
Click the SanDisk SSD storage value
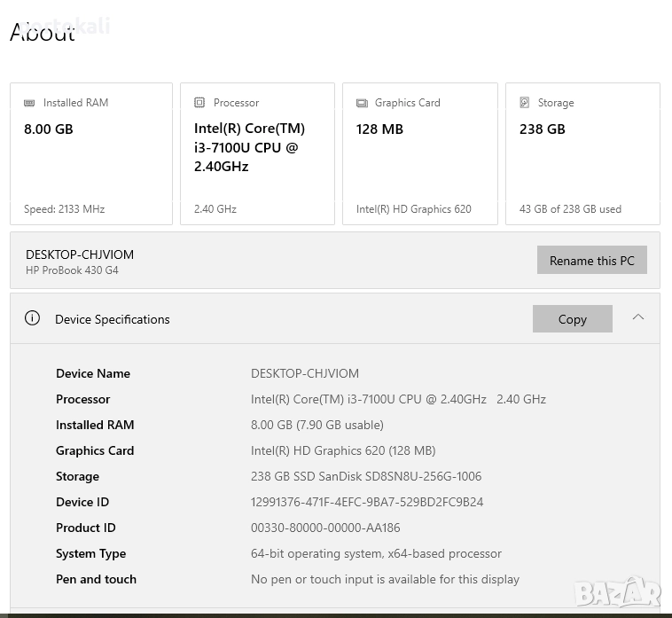366,476
